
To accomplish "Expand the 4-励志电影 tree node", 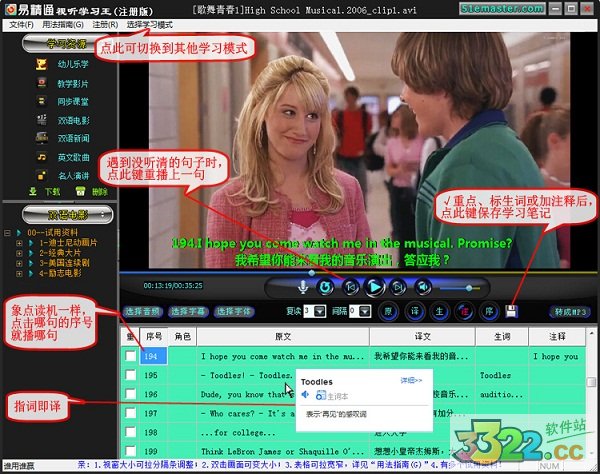I will click(x=19, y=273).
